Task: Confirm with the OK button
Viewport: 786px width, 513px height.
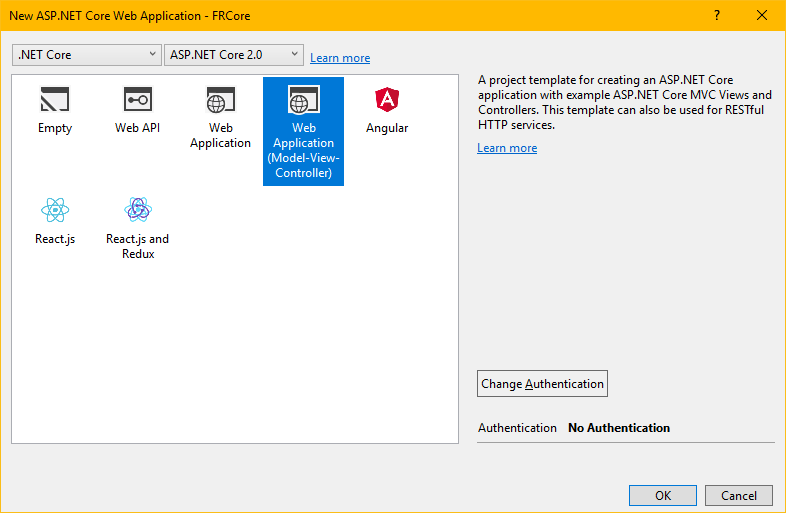Action: click(663, 495)
